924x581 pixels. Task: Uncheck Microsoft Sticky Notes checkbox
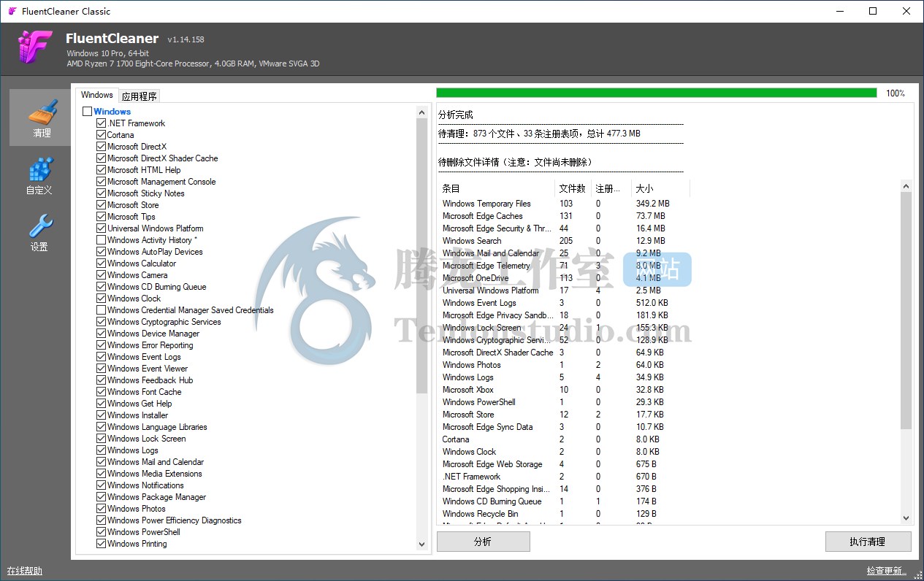[x=102, y=193]
